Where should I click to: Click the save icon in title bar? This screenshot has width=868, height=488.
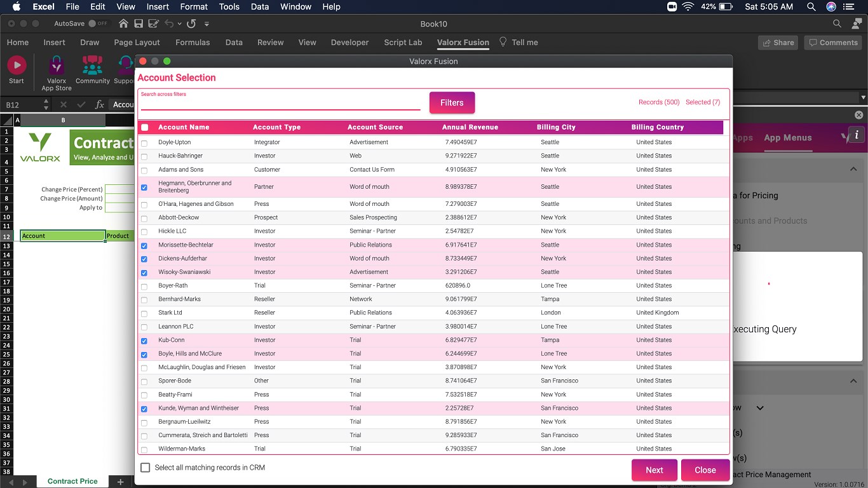tap(139, 24)
